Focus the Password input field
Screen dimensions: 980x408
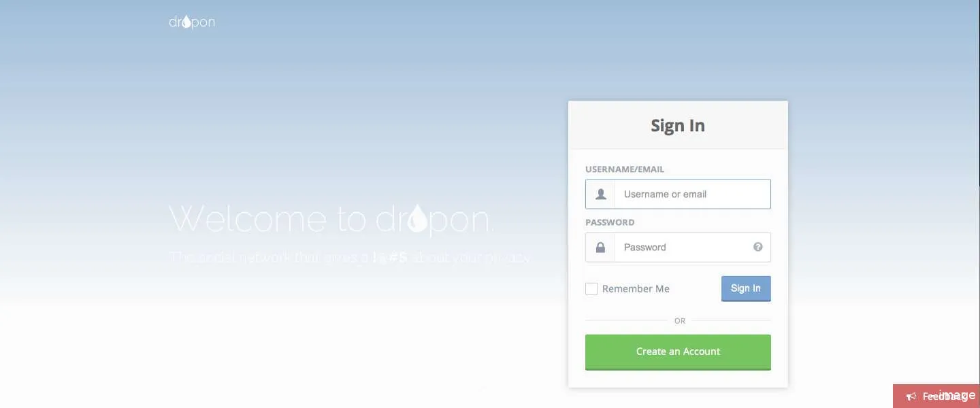pos(678,248)
